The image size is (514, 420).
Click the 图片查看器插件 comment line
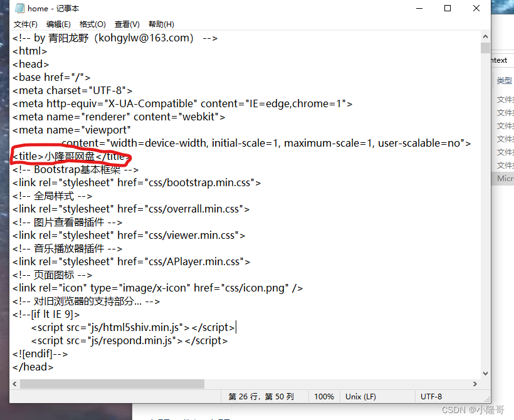click(x=68, y=223)
